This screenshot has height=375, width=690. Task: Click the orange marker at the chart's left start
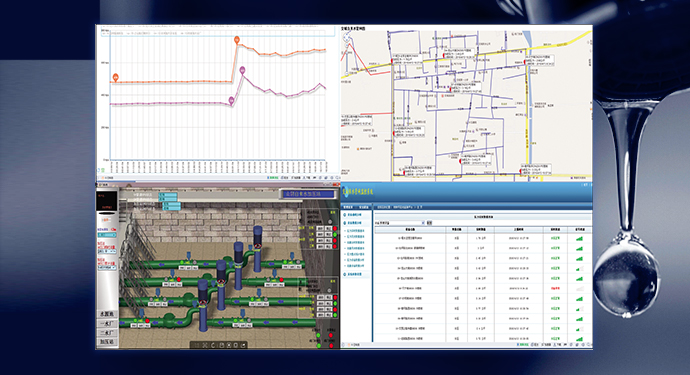click(116, 77)
